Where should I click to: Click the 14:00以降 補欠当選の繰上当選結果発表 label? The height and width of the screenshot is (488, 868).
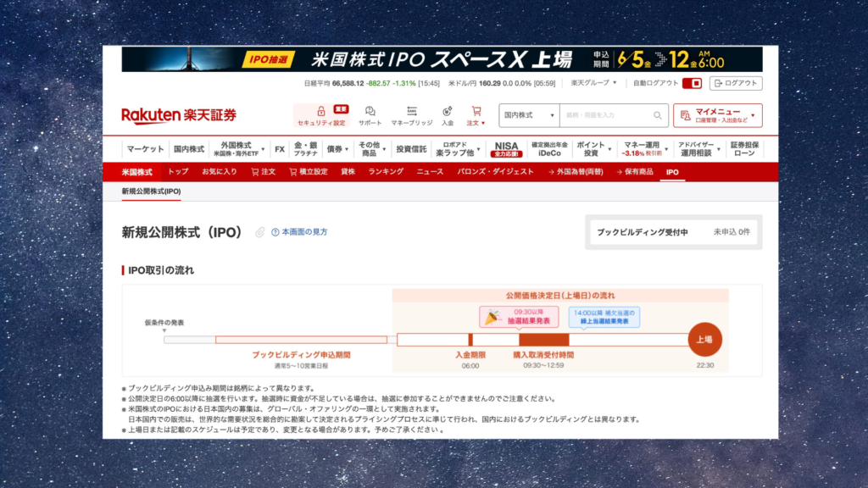click(x=604, y=317)
